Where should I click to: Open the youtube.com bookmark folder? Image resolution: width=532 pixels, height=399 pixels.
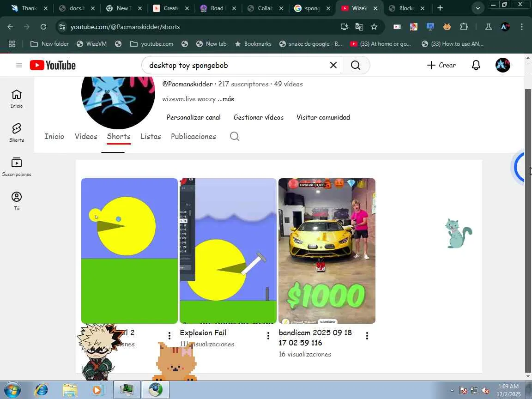(151, 44)
